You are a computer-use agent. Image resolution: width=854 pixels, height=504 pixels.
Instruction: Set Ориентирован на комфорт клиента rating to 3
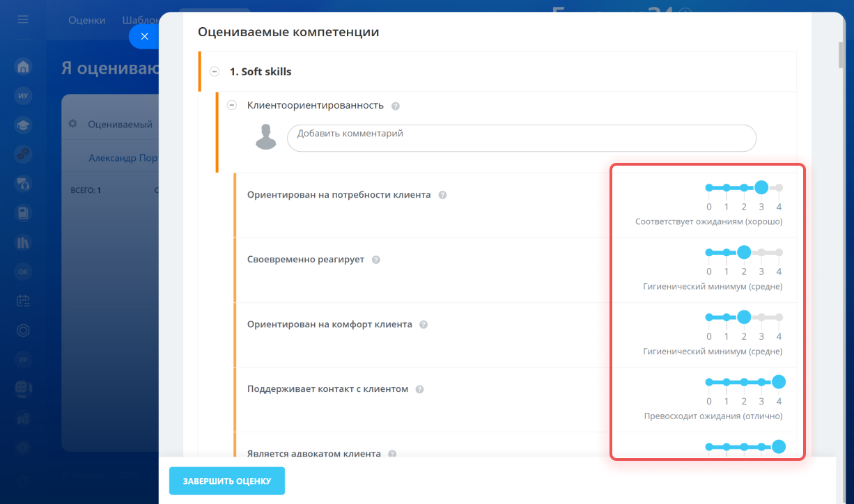[761, 317]
